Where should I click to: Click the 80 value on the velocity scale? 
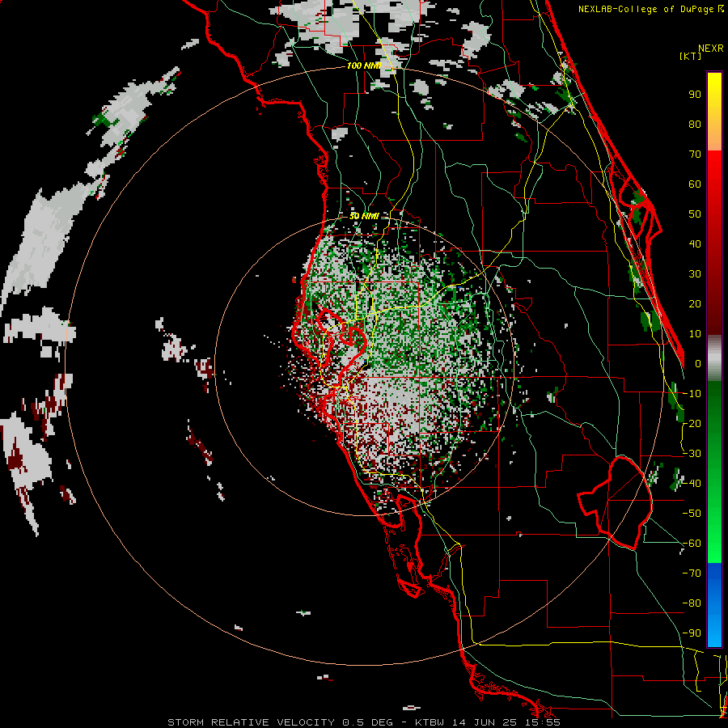tap(695, 124)
